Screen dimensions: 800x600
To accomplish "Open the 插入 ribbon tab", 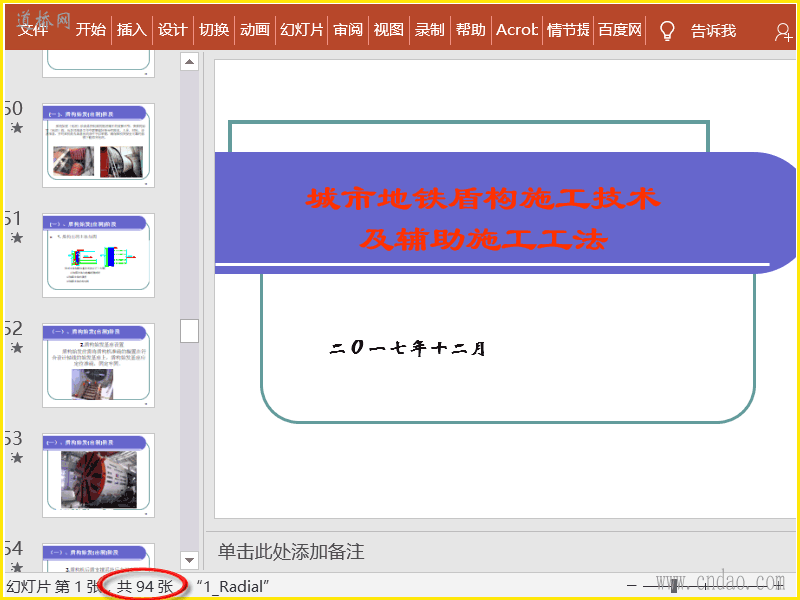I will [132, 30].
